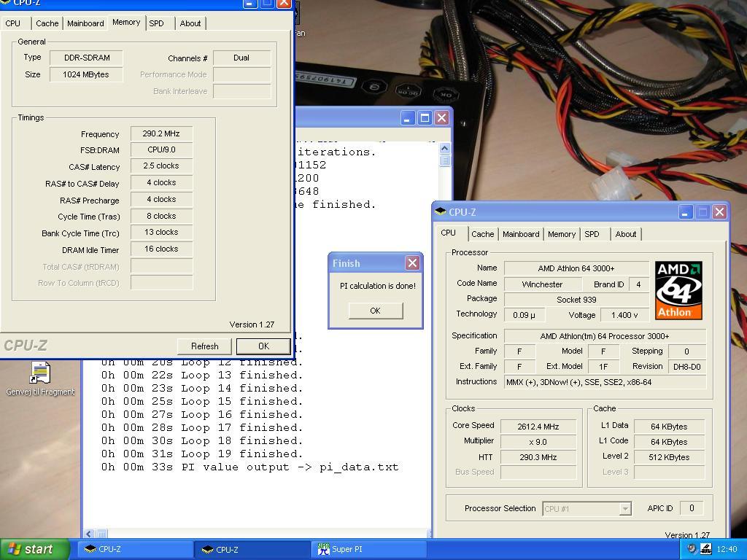Viewport: 747px width, 560px height.
Task: Click the Core Speed value 2612.4 MHz
Action: pos(538,427)
